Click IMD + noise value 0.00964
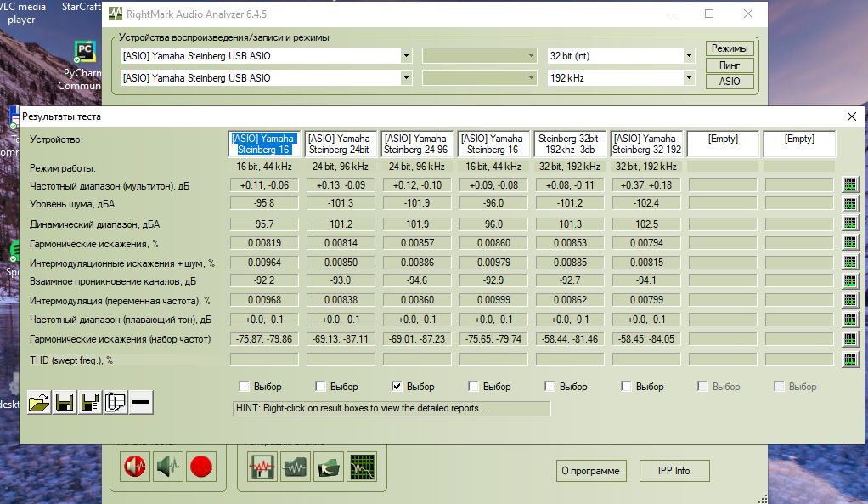The image size is (868, 504). 264,263
